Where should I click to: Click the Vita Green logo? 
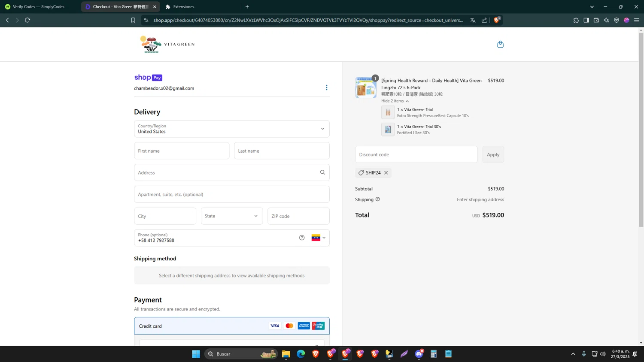point(167,44)
